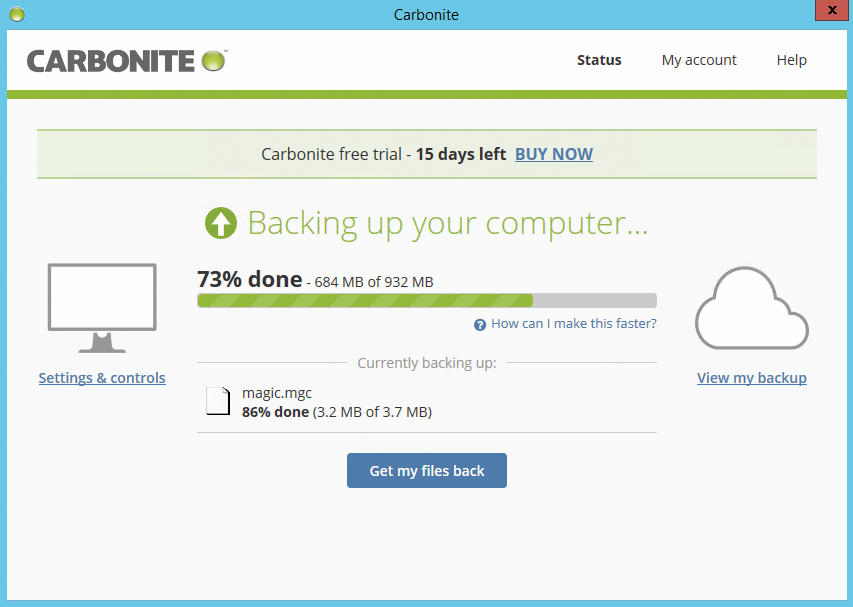The image size is (853, 607).
Task: Click How can I make this faster link
Action: (574, 324)
